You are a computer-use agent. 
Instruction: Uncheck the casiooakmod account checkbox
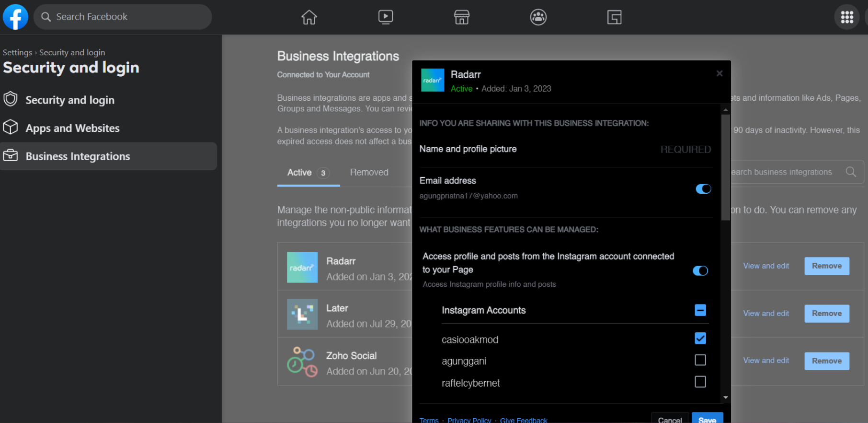click(x=700, y=339)
